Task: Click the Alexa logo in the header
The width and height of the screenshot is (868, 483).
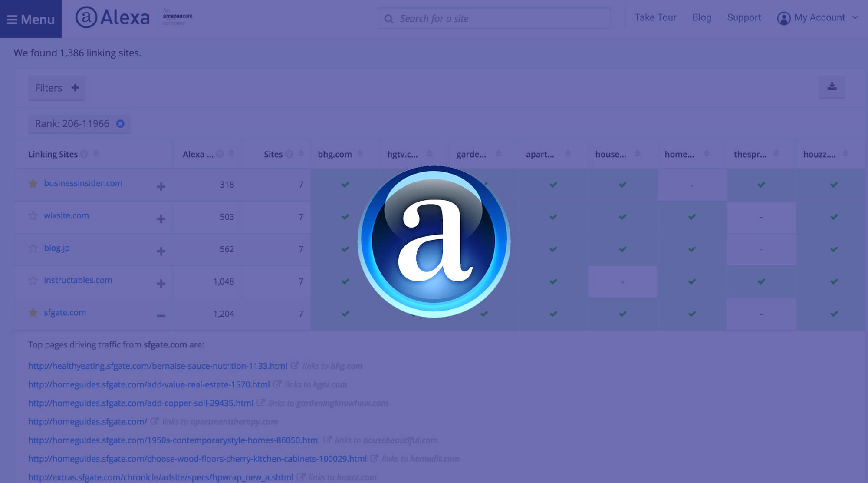Action: click(113, 17)
